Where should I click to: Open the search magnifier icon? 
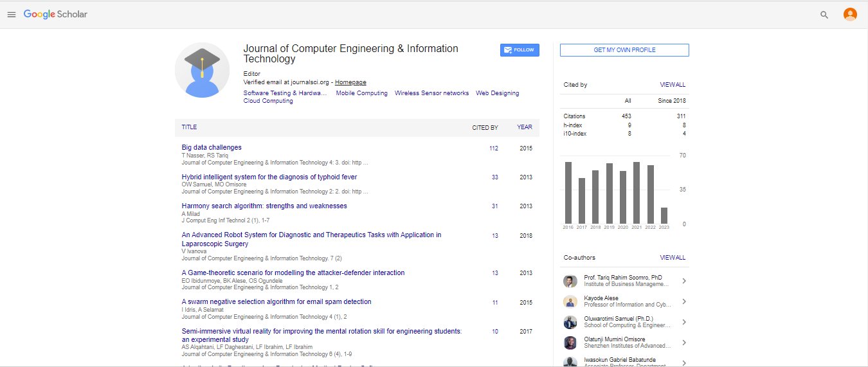824,15
